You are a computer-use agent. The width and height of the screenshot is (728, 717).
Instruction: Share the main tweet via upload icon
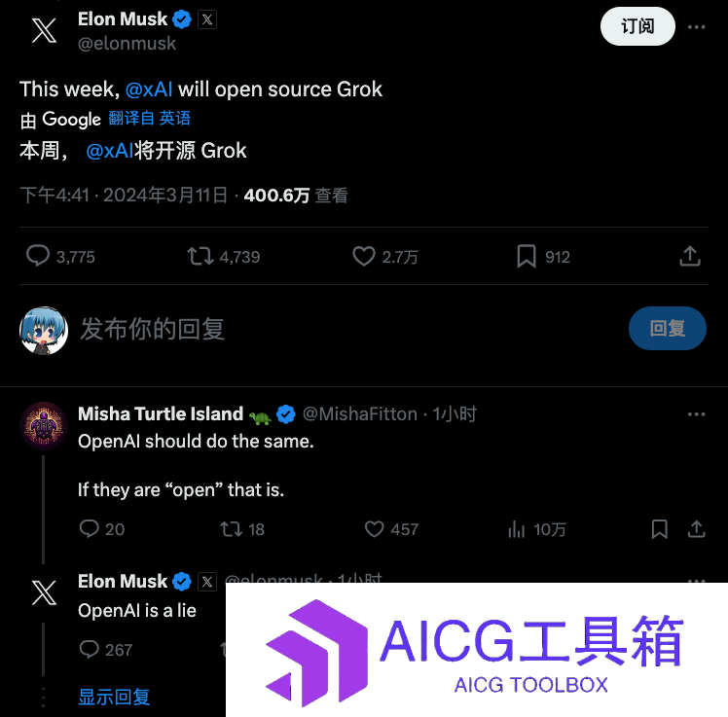[690, 256]
